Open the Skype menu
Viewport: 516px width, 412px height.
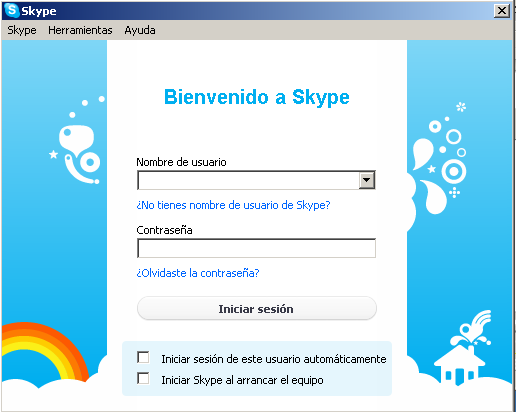click(22, 30)
